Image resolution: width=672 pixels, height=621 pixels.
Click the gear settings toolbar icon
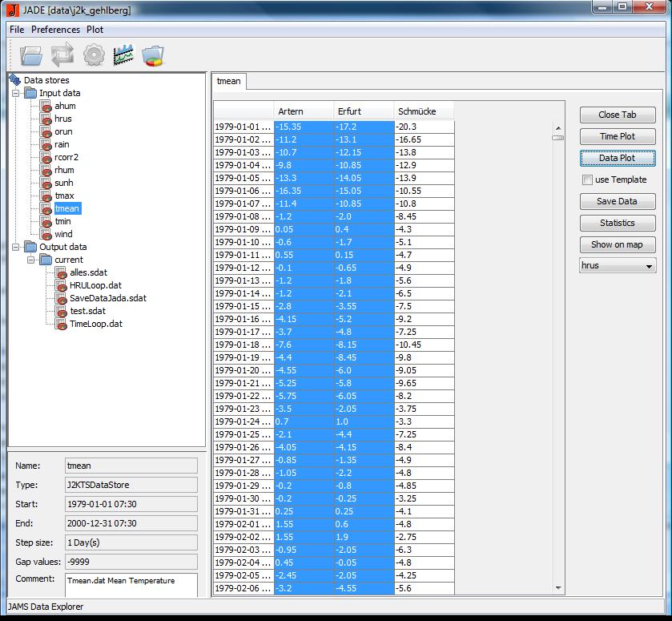point(94,55)
